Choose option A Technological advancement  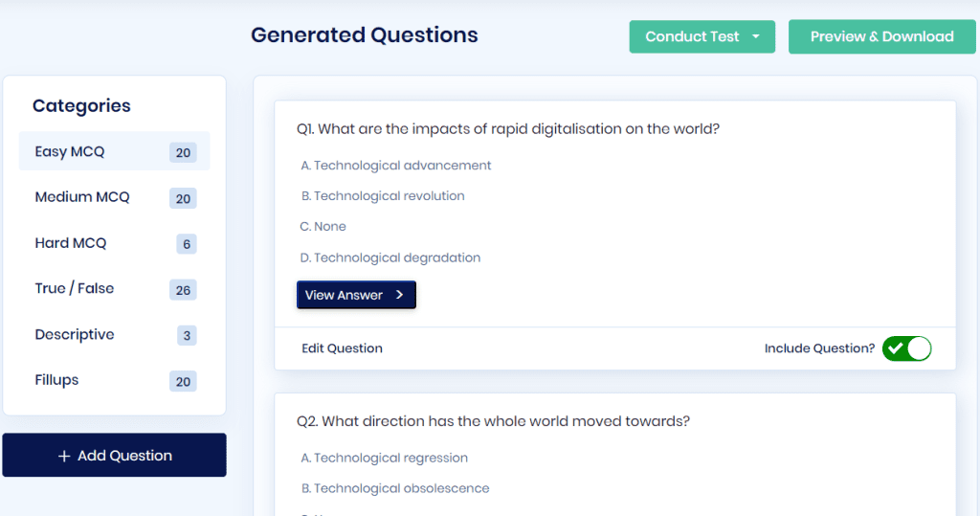click(x=396, y=166)
